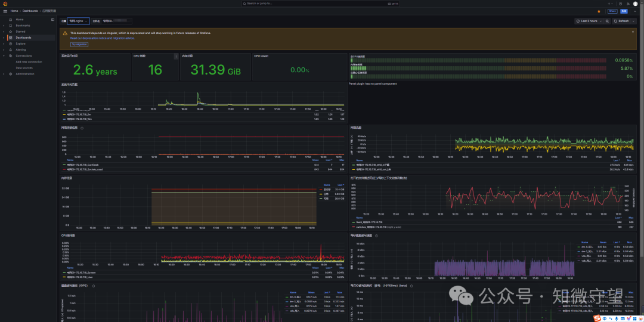Collapse the top toolbar with the chevron-up
The height and width of the screenshot is (322, 644).
click(635, 11)
